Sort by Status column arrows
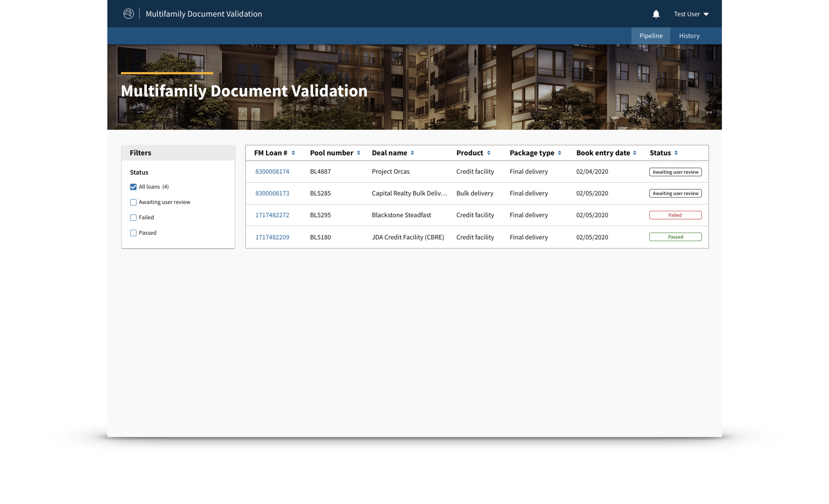The height and width of the screenshot is (504, 829). tap(676, 153)
